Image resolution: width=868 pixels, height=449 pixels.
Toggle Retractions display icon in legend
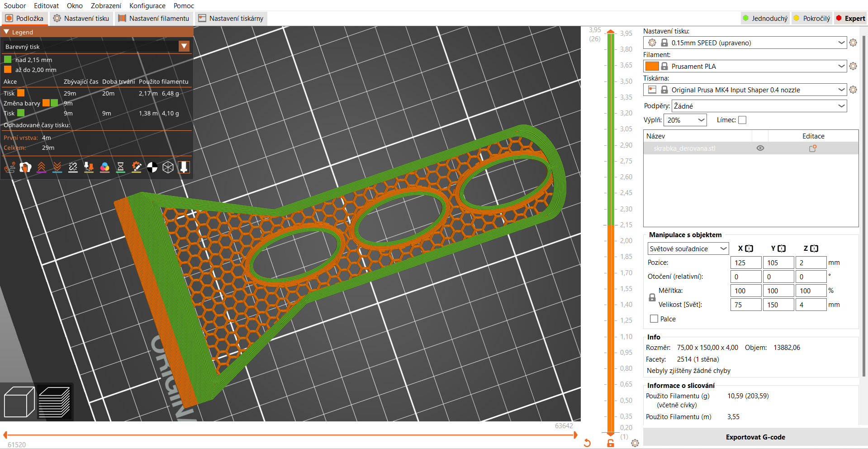click(41, 167)
